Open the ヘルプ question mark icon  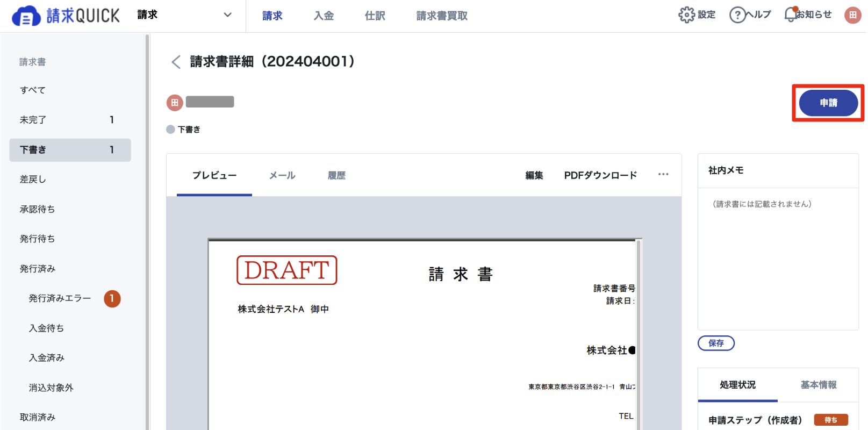click(x=737, y=15)
